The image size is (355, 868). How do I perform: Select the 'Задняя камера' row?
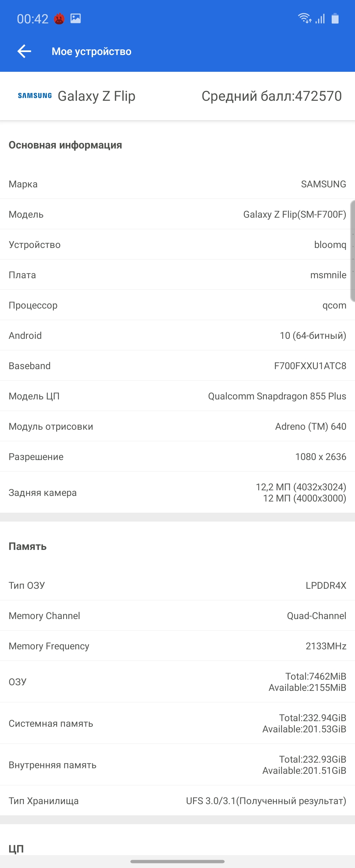pos(177,493)
